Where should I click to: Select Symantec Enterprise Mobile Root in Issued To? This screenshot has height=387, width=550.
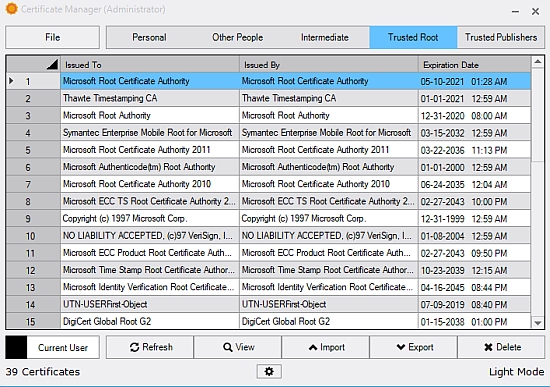[150, 133]
